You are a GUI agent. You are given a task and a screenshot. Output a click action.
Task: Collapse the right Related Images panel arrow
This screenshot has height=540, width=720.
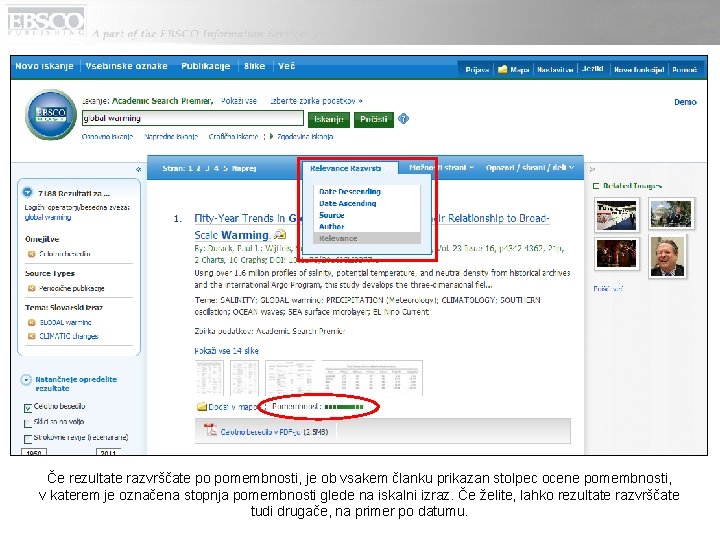(x=592, y=169)
